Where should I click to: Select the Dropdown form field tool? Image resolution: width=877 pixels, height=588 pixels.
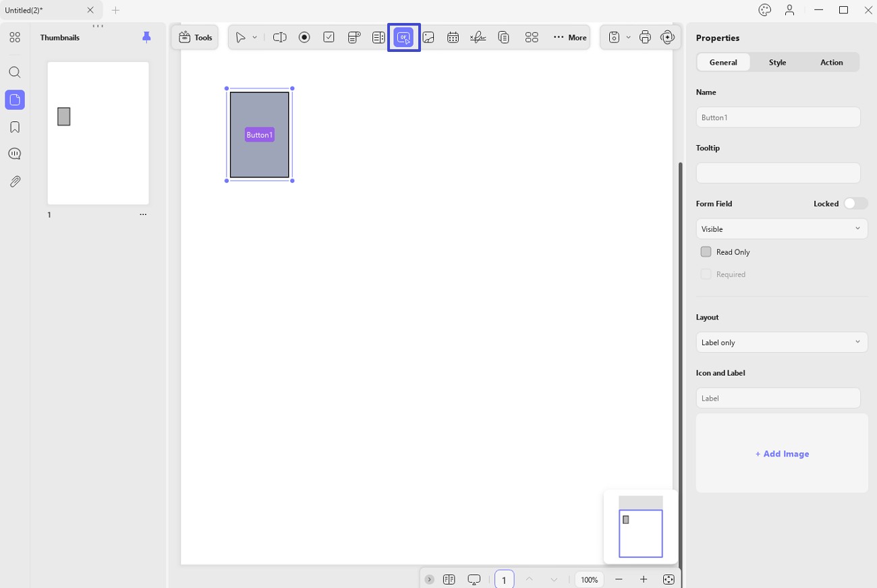[x=354, y=38]
